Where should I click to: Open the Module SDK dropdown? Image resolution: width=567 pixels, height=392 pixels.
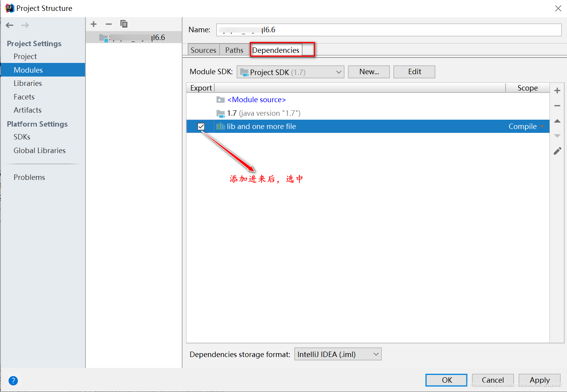[x=290, y=72]
